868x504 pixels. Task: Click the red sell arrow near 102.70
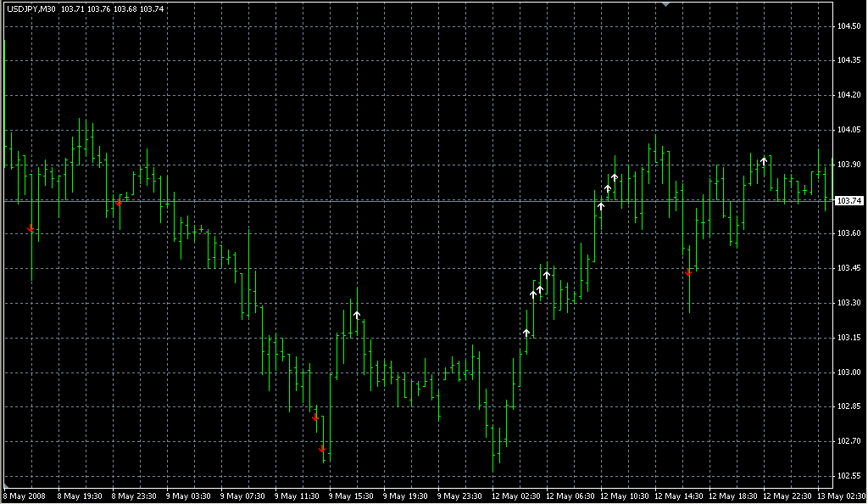click(322, 449)
